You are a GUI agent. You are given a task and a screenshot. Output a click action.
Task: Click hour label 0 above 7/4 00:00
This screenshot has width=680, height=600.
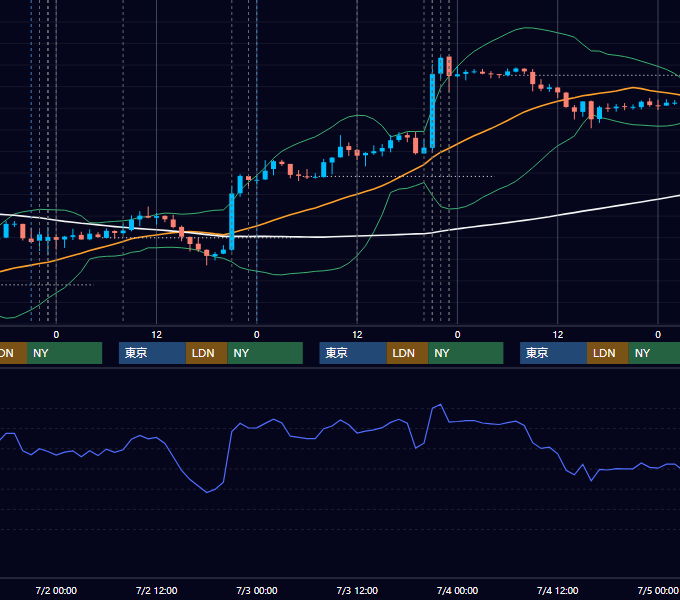point(457,335)
